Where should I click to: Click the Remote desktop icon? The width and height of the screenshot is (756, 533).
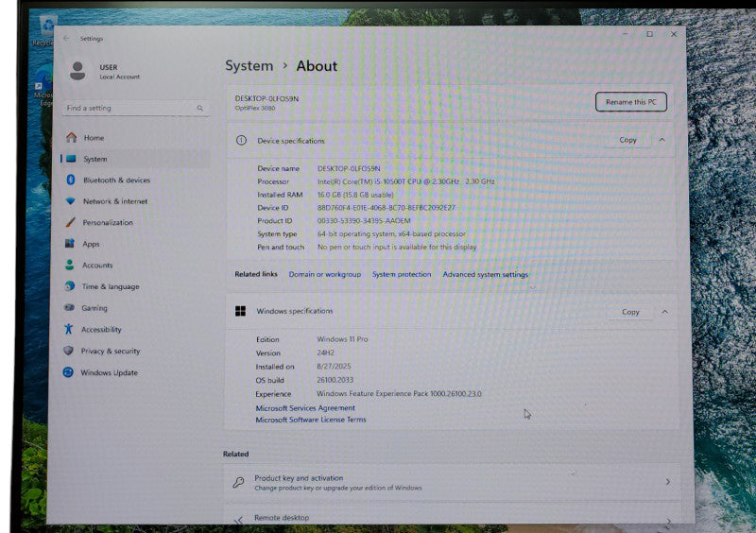pyautogui.click(x=238, y=520)
